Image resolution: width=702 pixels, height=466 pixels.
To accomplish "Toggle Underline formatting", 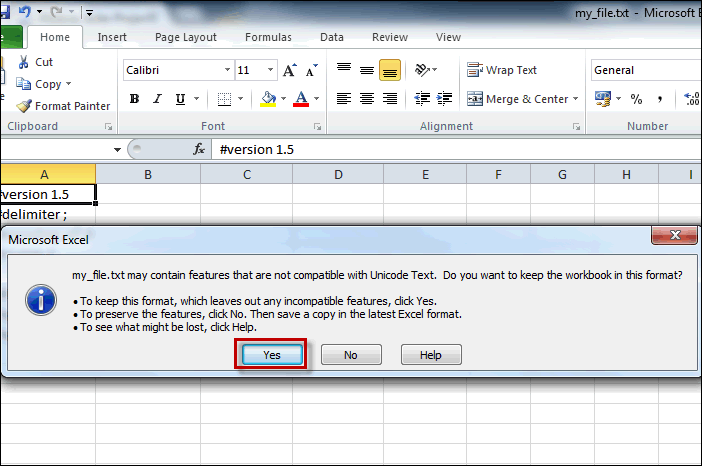I will 180,99.
